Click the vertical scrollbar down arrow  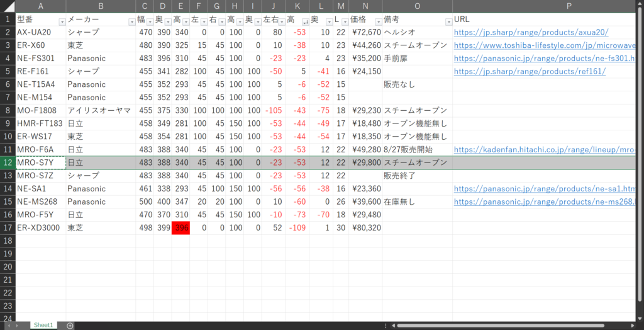[x=640, y=317]
